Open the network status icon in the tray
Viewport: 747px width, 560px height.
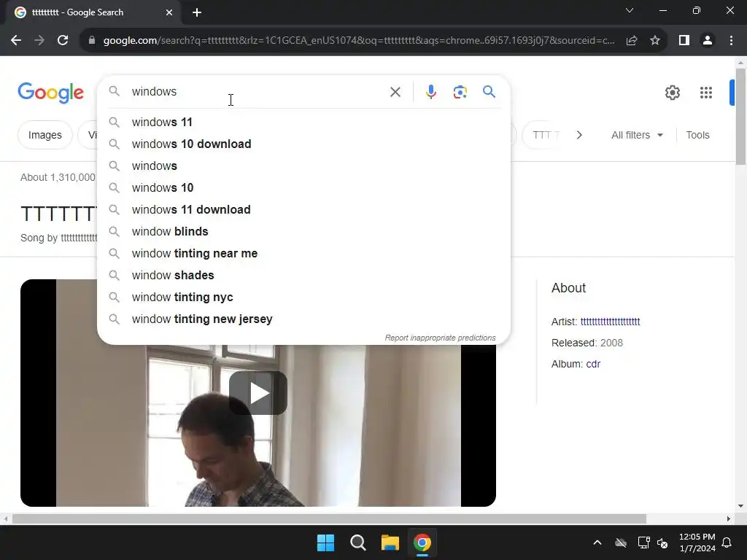tap(643, 542)
